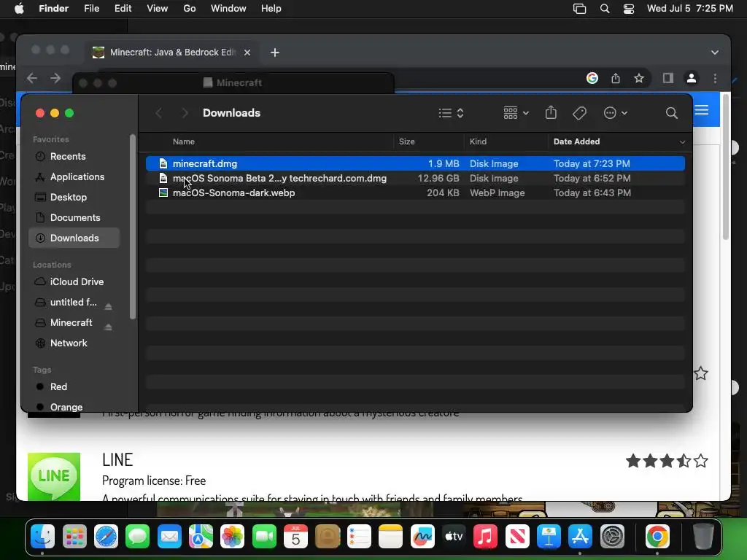
Task: Open System Settings from the Dock
Action: tap(612, 537)
